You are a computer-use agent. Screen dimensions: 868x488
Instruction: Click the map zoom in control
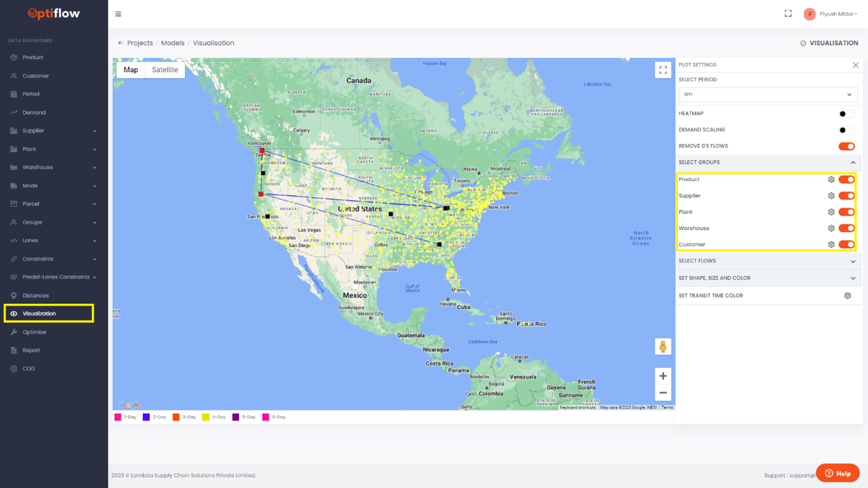(x=662, y=375)
